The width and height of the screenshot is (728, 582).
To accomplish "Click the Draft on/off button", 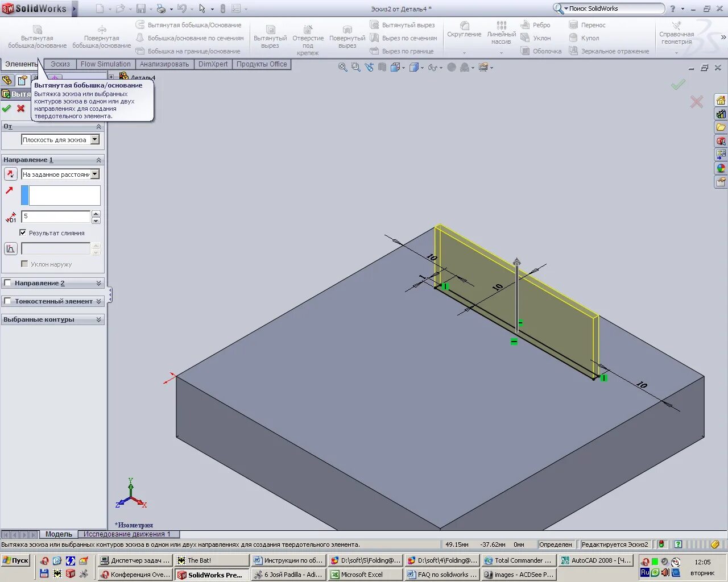I will click(10, 248).
